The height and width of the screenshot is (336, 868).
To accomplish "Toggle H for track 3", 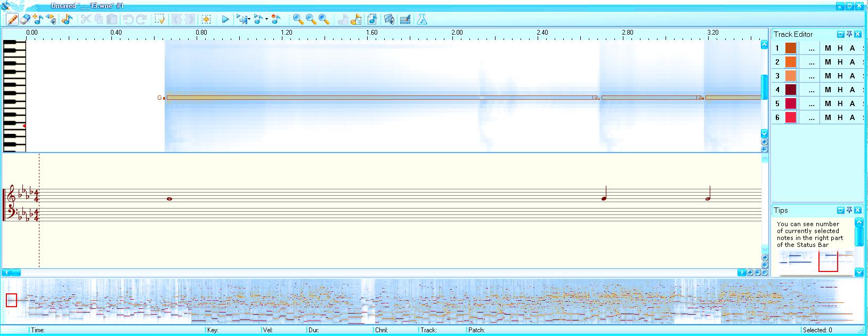I will [840, 76].
